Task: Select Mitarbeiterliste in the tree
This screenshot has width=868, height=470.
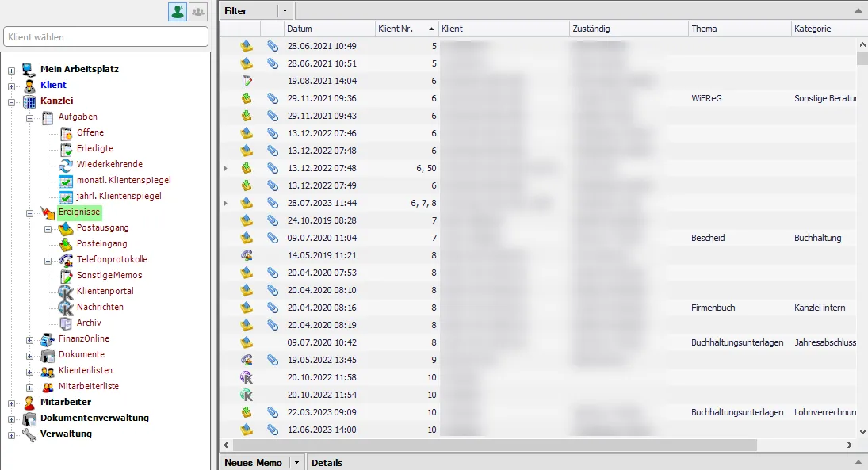Action: [89, 387]
